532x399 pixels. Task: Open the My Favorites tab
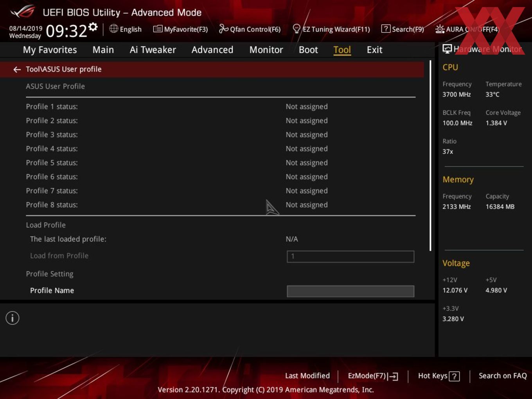coord(50,50)
